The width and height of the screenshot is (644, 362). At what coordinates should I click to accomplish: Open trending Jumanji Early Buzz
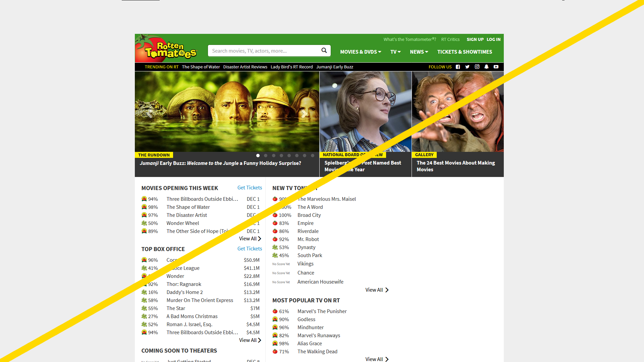pos(334,67)
